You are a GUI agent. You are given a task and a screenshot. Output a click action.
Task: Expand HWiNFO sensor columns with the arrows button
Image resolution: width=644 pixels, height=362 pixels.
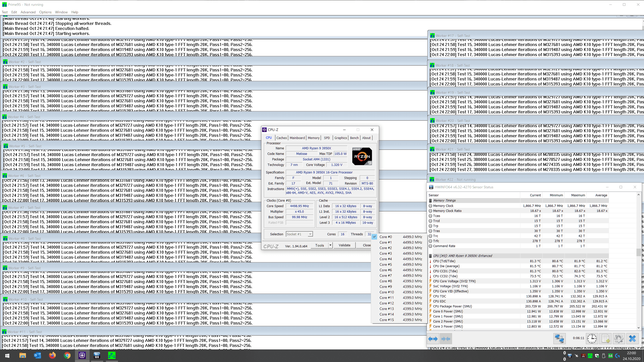[433, 339]
